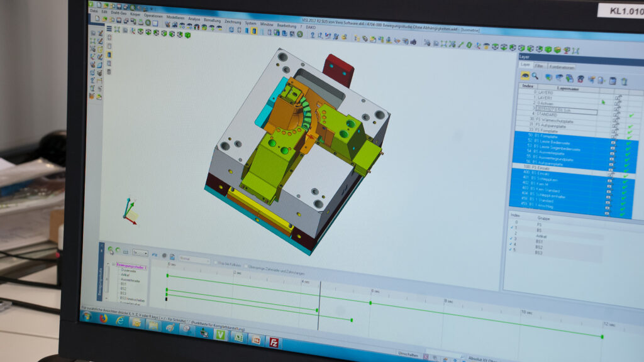
Task: Switch to the Kombinationen tab
Action: coord(562,67)
